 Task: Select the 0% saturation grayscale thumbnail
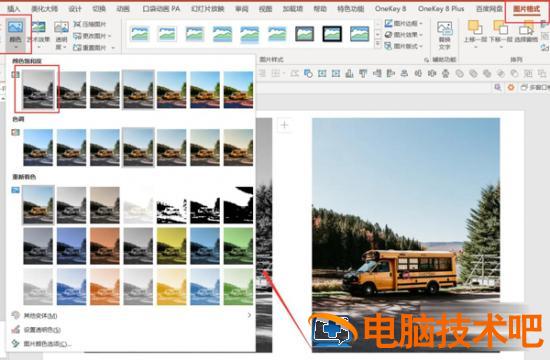[x=38, y=89]
